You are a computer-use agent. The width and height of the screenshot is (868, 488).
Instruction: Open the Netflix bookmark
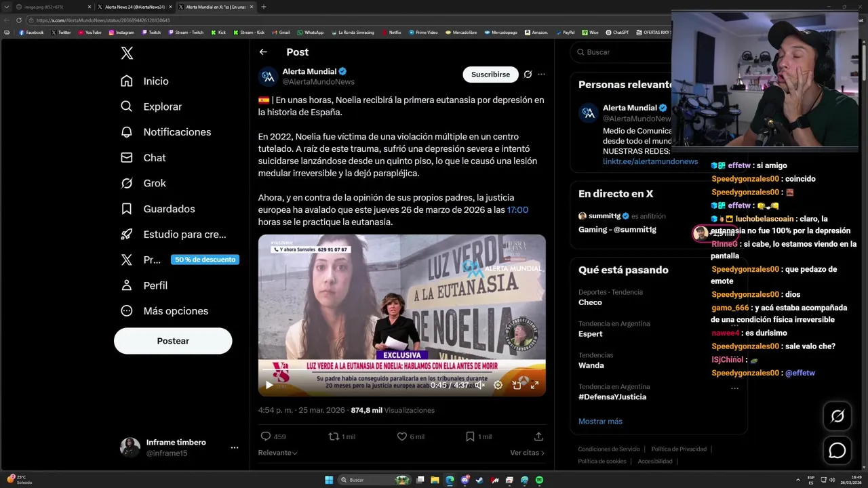pyautogui.click(x=392, y=33)
